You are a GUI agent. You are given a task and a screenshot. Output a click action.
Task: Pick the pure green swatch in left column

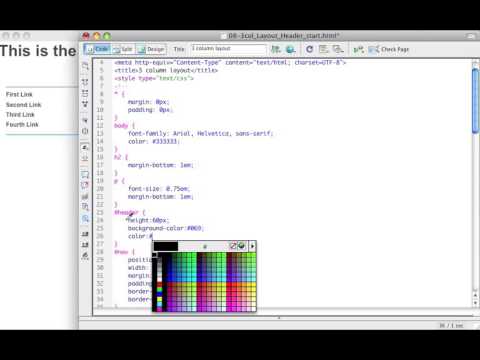(159, 290)
